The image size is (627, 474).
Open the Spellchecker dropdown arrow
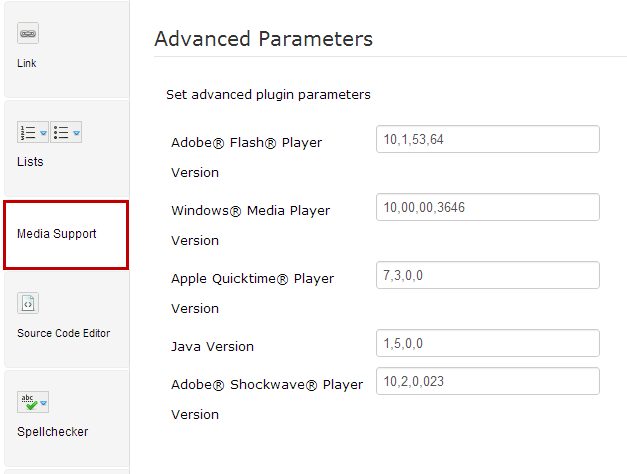(x=44, y=402)
